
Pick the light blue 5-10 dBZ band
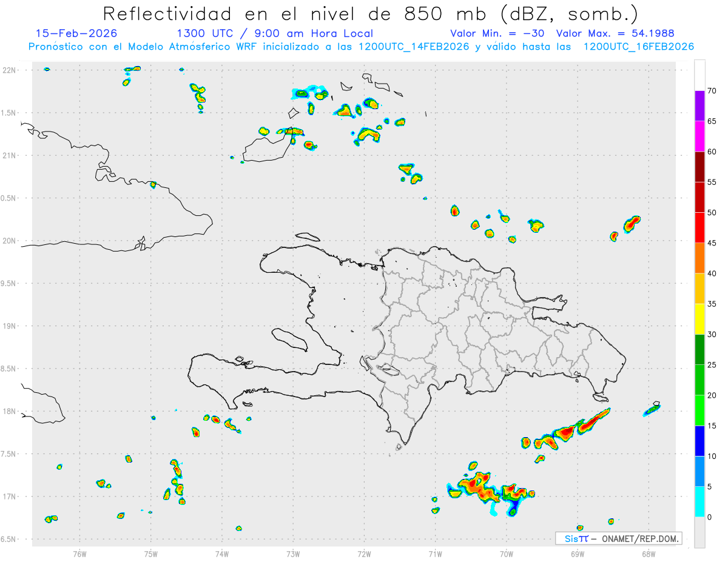[699, 471]
